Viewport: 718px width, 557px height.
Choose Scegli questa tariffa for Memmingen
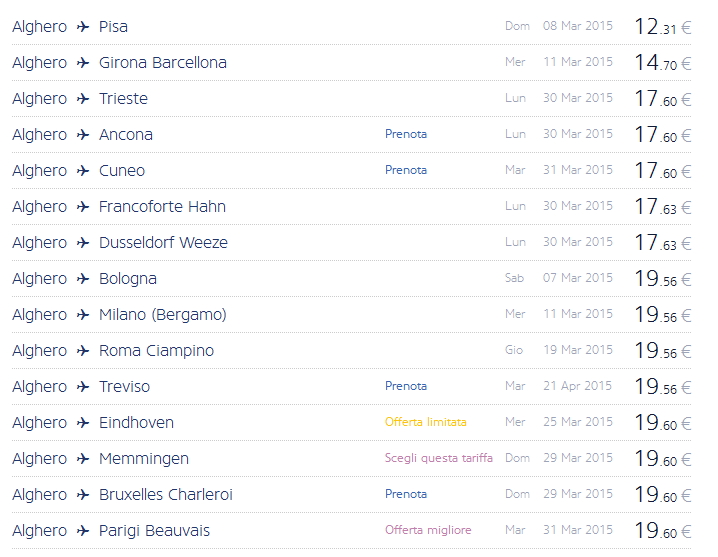coord(440,458)
